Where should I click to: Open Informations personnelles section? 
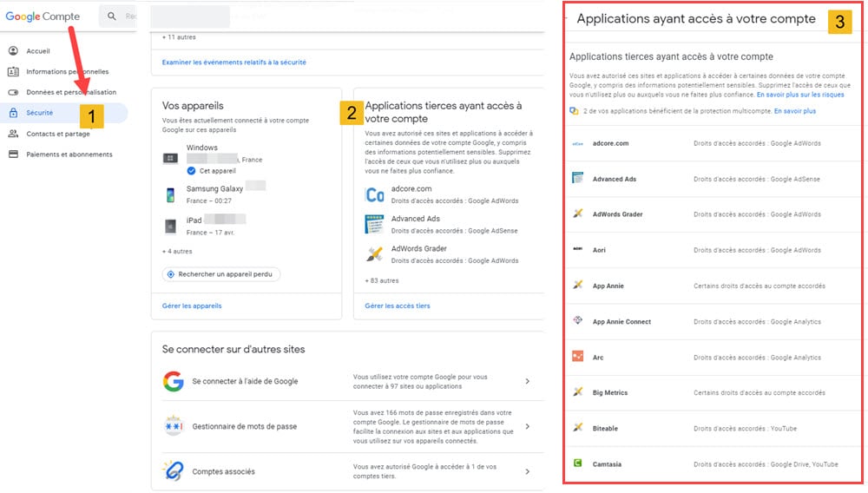point(67,71)
